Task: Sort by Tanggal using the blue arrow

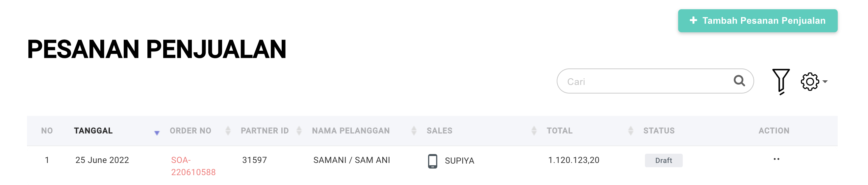Action: pos(157,133)
